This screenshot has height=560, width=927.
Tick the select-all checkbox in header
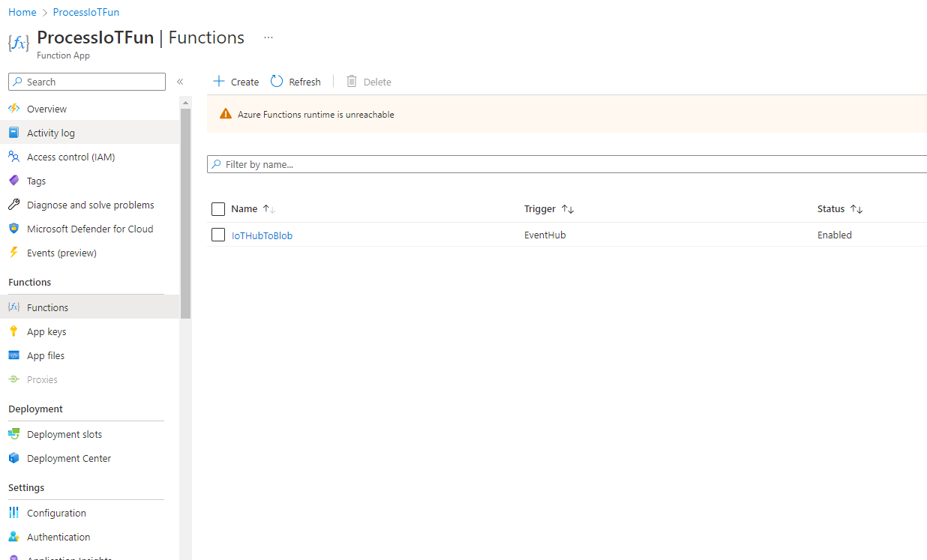click(x=218, y=209)
